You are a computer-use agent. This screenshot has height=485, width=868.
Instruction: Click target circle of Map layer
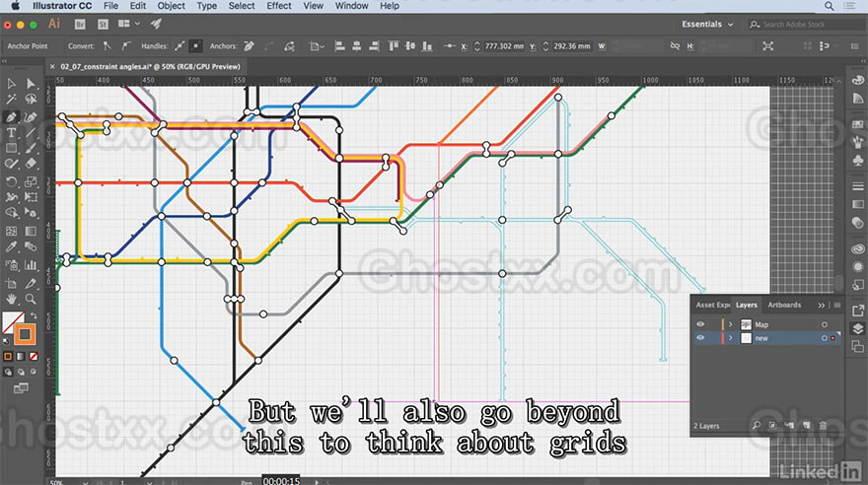[825, 324]
